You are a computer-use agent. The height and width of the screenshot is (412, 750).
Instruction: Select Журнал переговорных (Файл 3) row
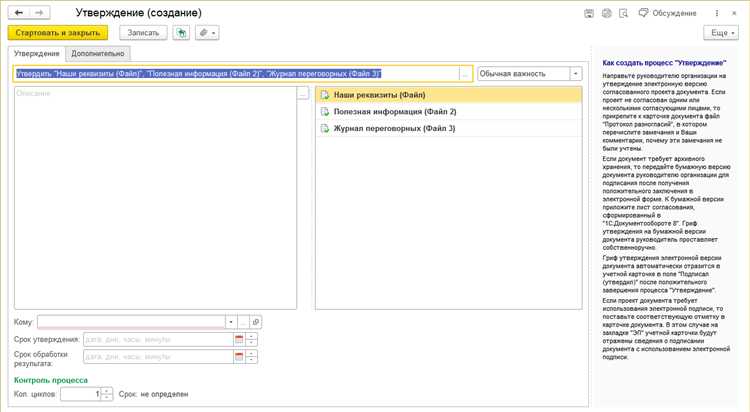tap(449, 128)
